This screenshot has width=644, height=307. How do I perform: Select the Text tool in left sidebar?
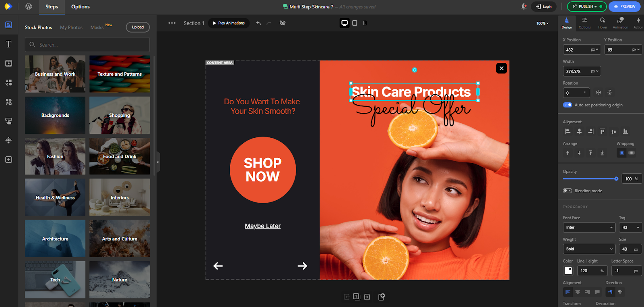pos(8,44)
